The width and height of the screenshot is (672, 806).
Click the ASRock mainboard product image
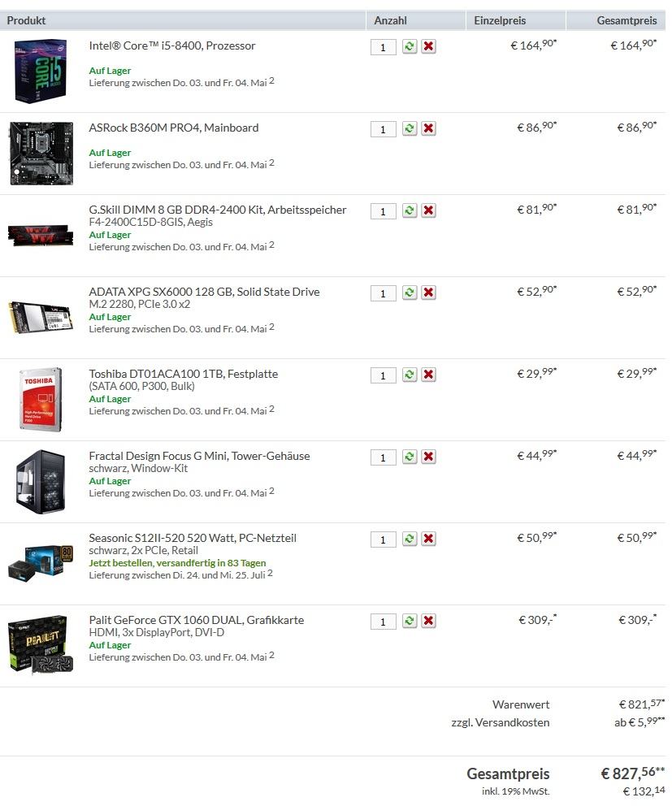tap(41, 154)
